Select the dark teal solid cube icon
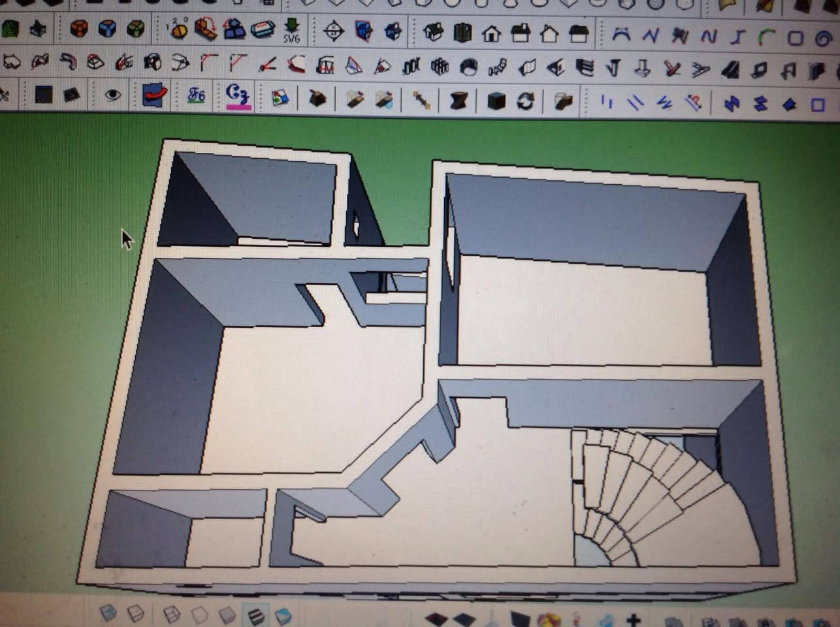840x627 pixels. 496,101
